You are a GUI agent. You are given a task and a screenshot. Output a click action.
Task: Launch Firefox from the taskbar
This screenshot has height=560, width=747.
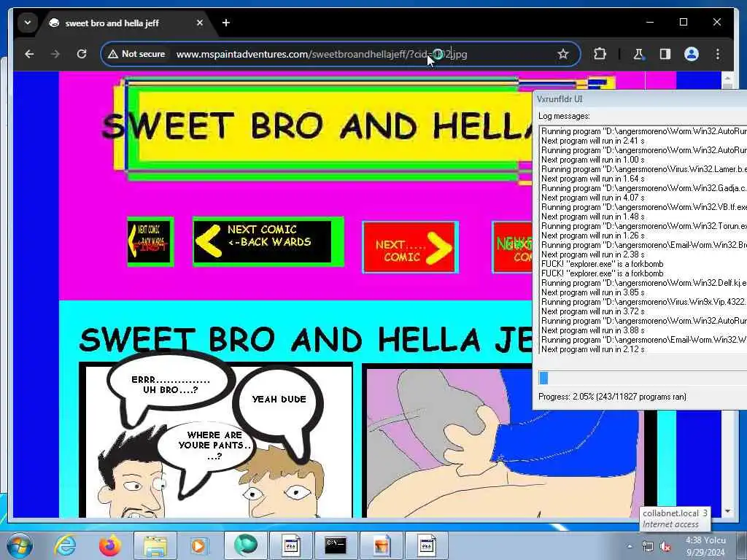tap(109, 545)
